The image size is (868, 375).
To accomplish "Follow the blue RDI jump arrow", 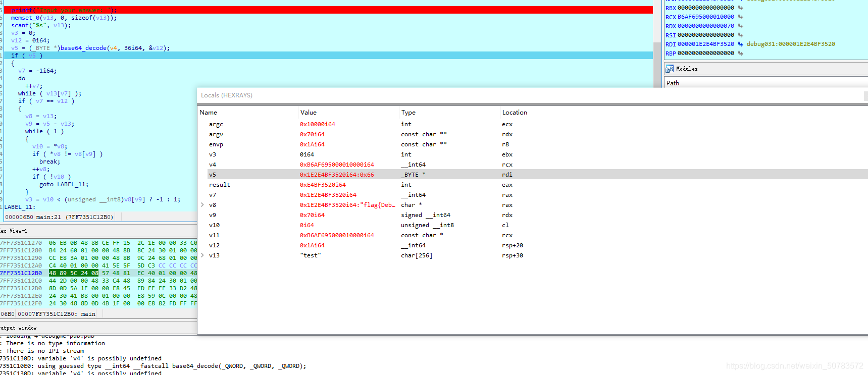I will click(x=740, y=44).
